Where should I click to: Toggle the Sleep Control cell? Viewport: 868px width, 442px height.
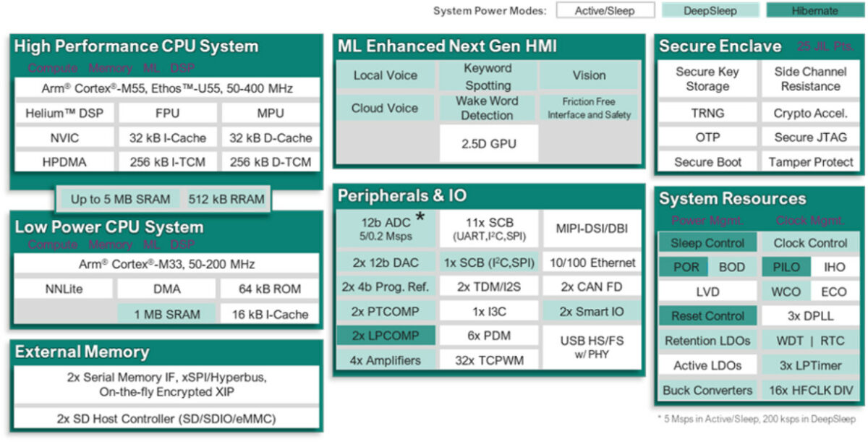(707, 242)
